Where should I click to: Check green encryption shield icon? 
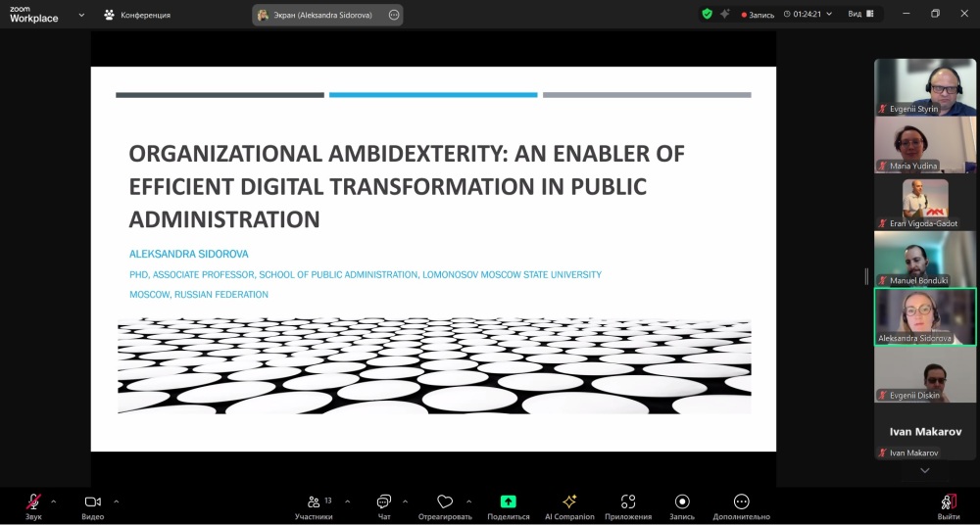[707, 14]
